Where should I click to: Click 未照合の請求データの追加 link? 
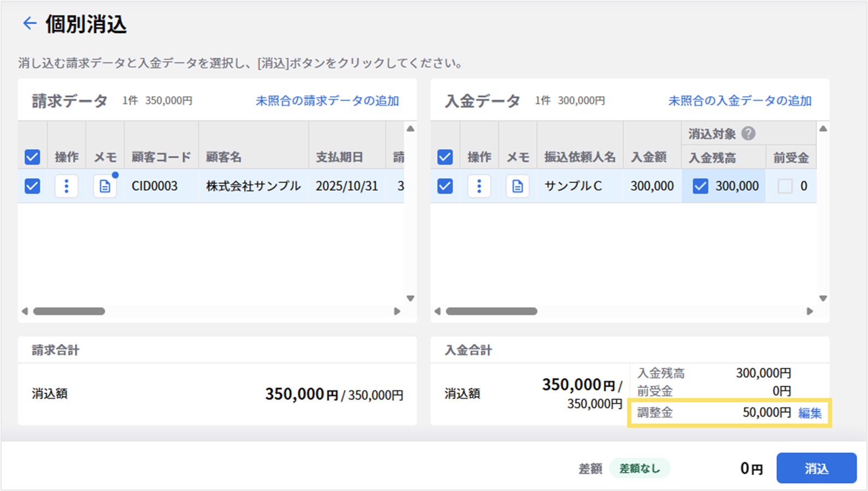click(x=327, y=101)
